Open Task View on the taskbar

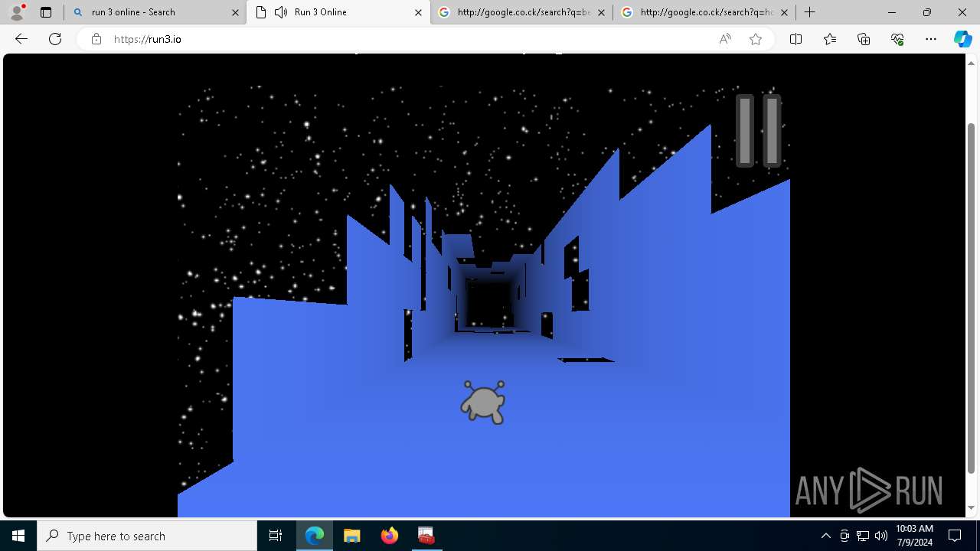[x=276, y=536]
